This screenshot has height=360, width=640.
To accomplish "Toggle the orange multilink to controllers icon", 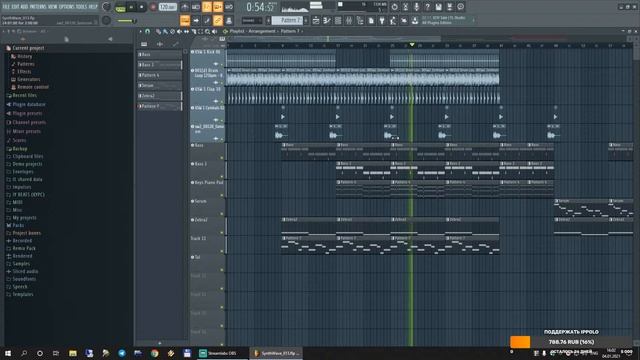I will click(218, 20).
